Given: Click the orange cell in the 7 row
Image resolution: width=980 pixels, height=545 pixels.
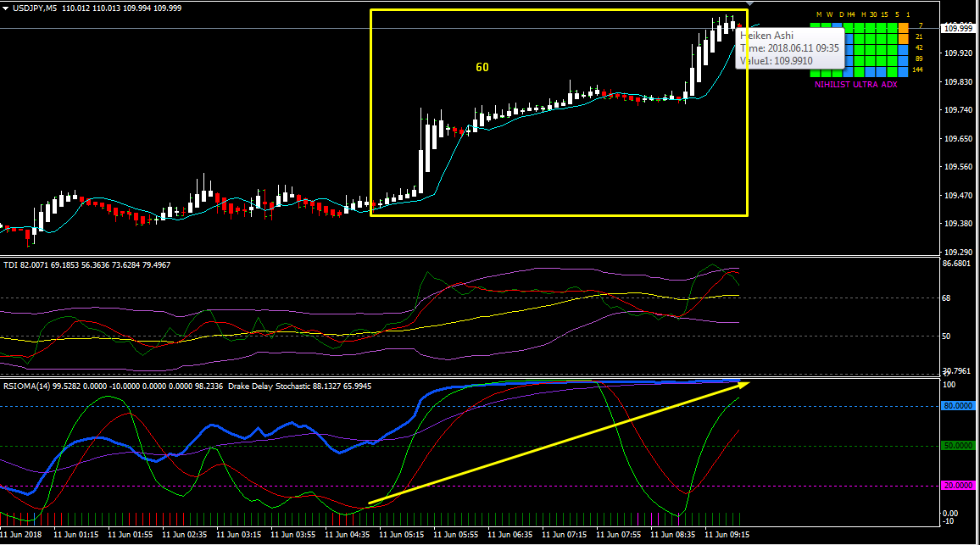Looking at the screenshot, I should pos(903,27).
